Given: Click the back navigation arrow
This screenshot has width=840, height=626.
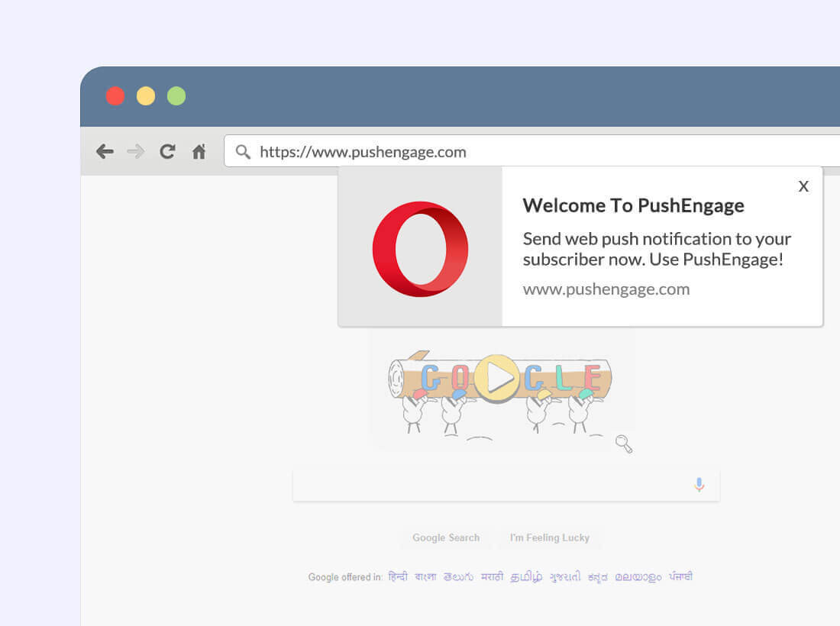Looking at the screenshot, I should [x=105, y=151].
